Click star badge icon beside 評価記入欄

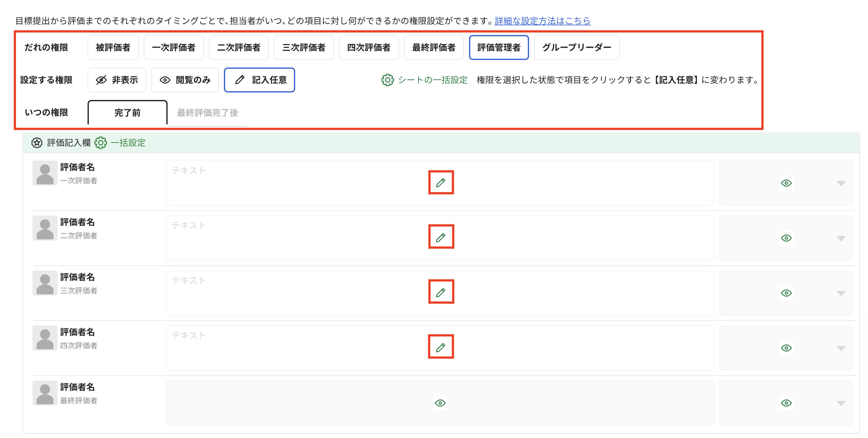[37, 143]
